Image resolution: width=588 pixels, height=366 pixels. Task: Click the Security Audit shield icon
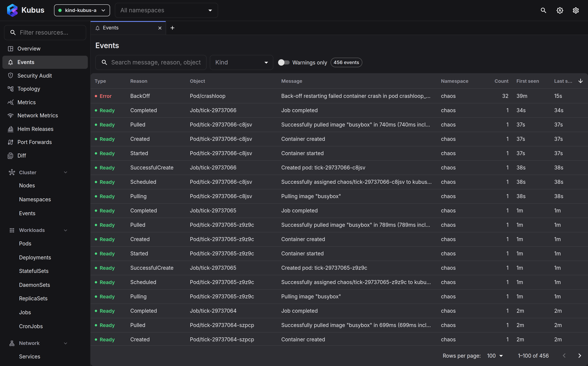[10, 76]
